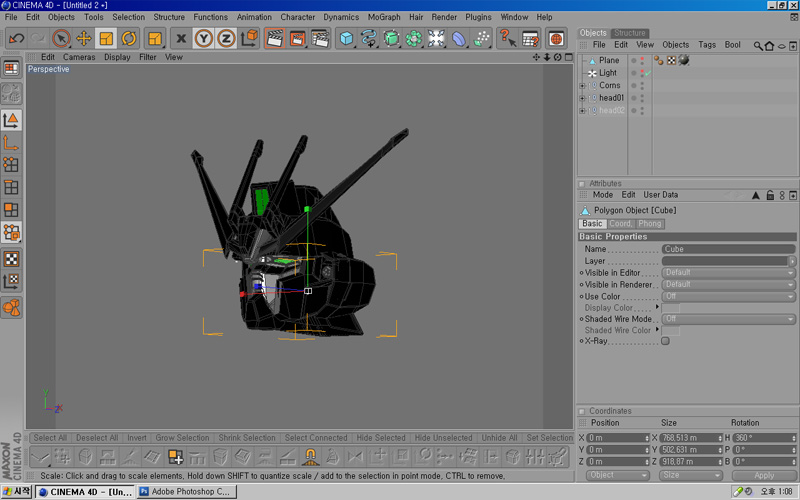Open the Use Color dropdown
800x500 pixels.
tap(729, 296)
